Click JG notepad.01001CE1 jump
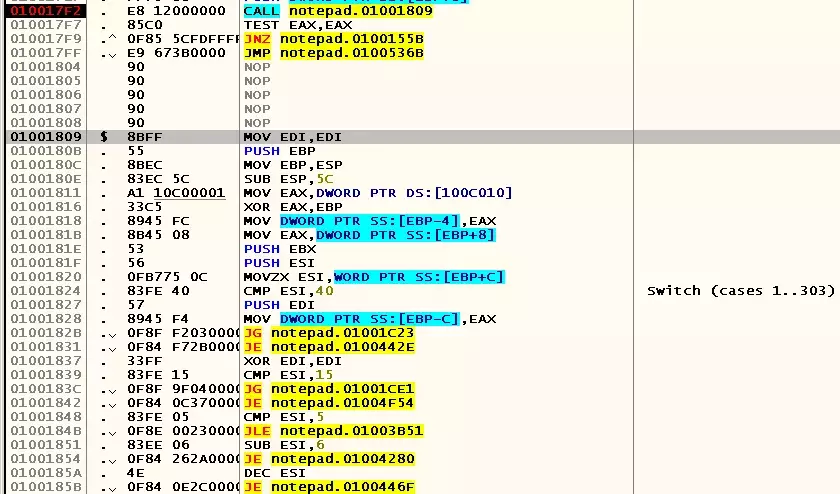 point(329,388)
